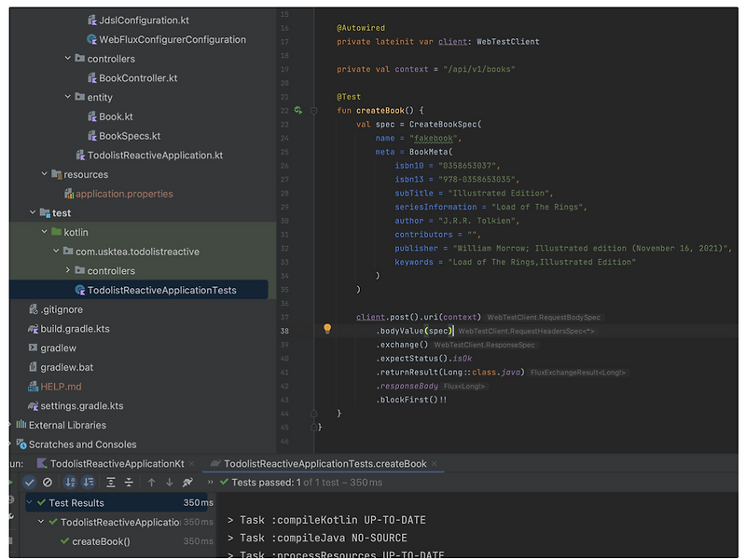Expand all nodes in Test Results panel
The width and height of the screenshot is (746, 560).
click(x=111, y=483)
